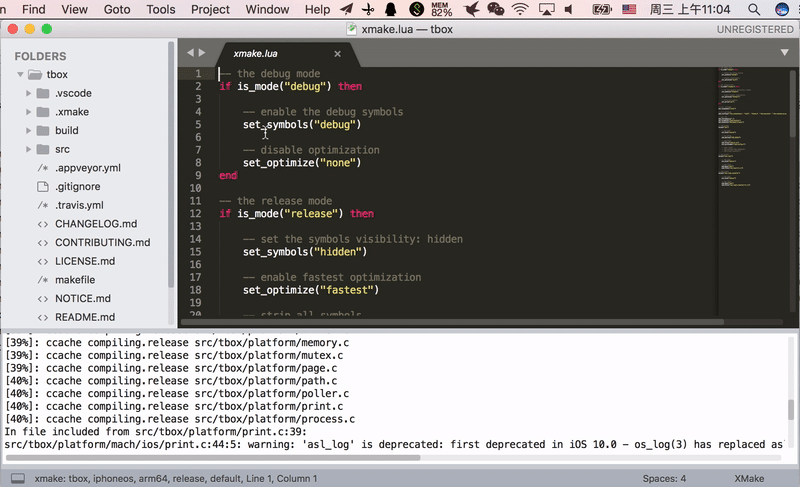Expand the .vscode folder
The width and height of the screenshot is (800, 487).
coord(29,93)
